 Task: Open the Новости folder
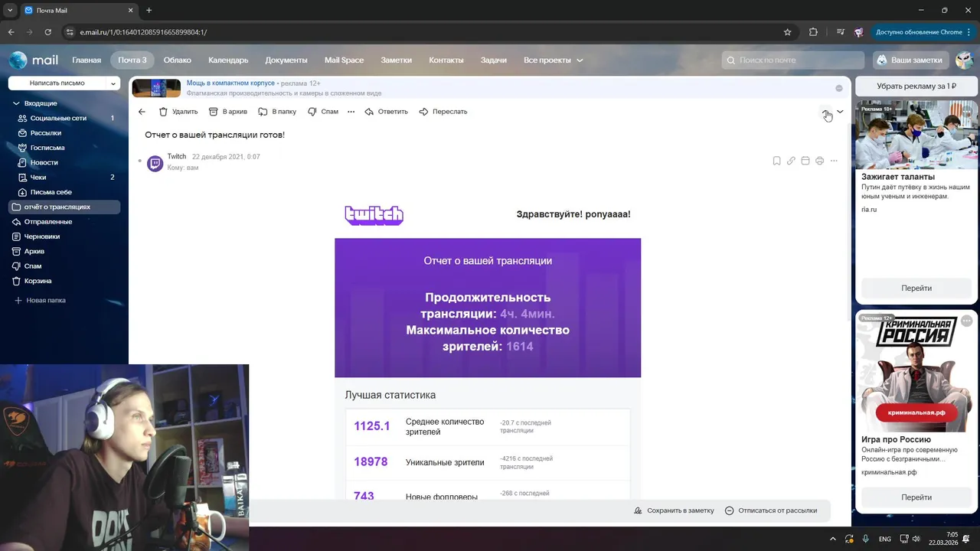64,162
